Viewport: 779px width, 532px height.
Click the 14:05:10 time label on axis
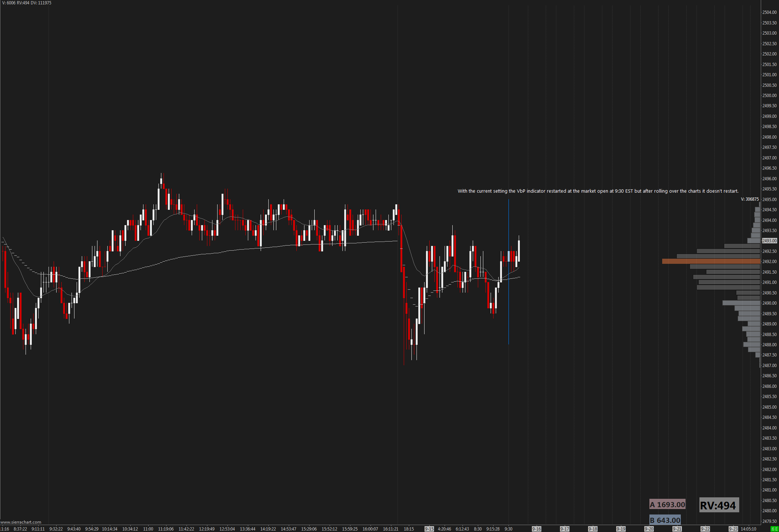[748, 529]
